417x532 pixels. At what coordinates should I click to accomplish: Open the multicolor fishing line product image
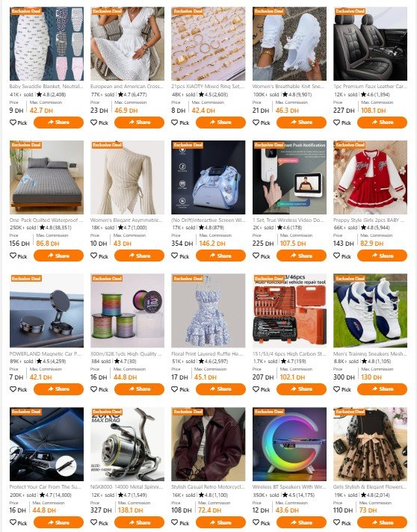point(127,311)
